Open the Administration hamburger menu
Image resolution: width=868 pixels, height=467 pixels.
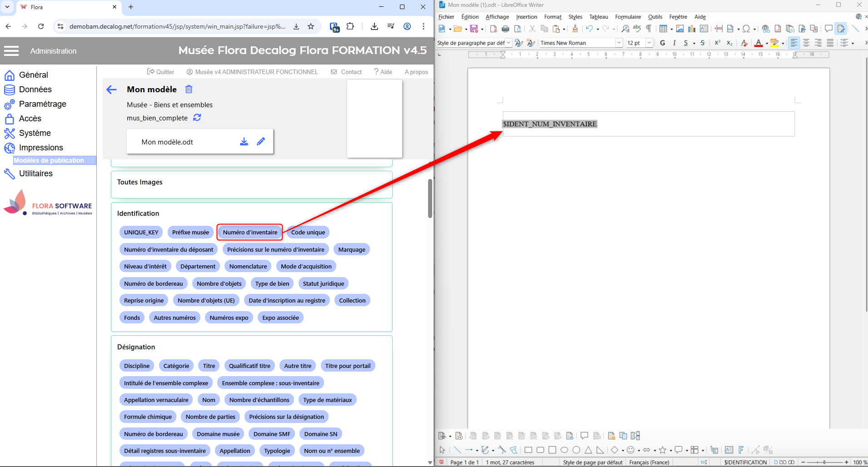(11, 51)
